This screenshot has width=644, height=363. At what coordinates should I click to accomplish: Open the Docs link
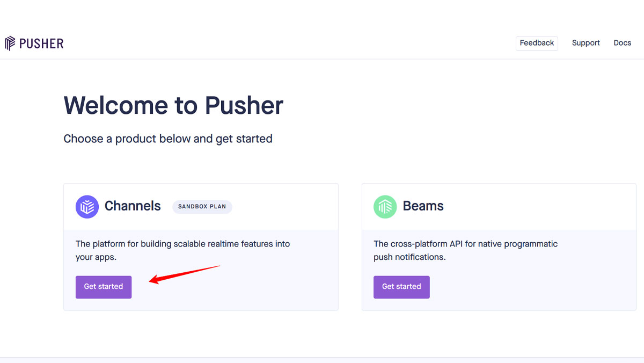coord(623,43)
